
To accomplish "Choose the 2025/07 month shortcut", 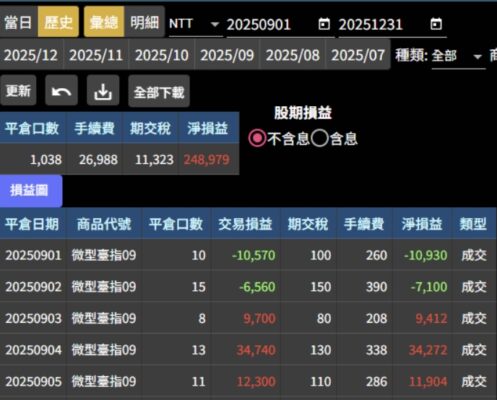I will pos(358,55).
